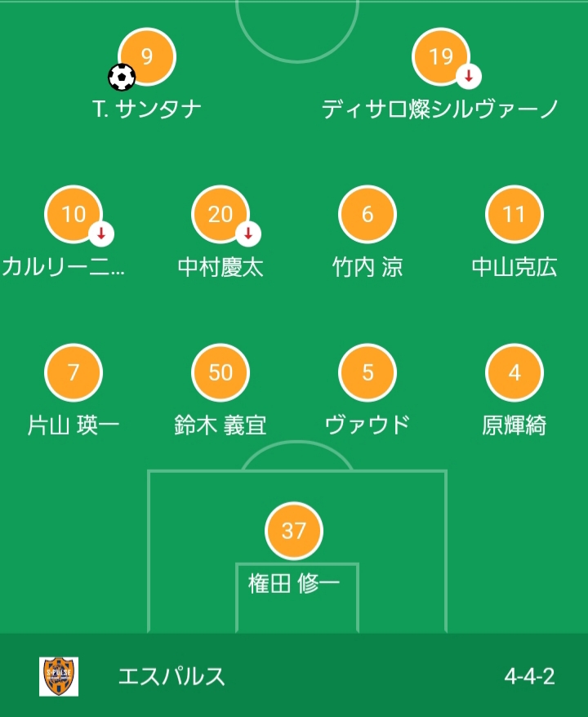Viewport: 588px width, 717px height.
Task: Open the number 11 player circle
Action: point(514,214)
